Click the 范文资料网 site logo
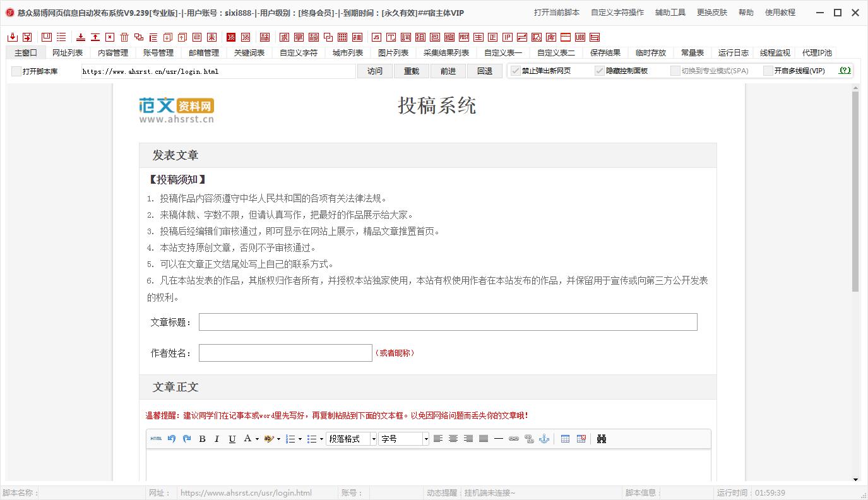868x500 pixels. coord(177,110)
